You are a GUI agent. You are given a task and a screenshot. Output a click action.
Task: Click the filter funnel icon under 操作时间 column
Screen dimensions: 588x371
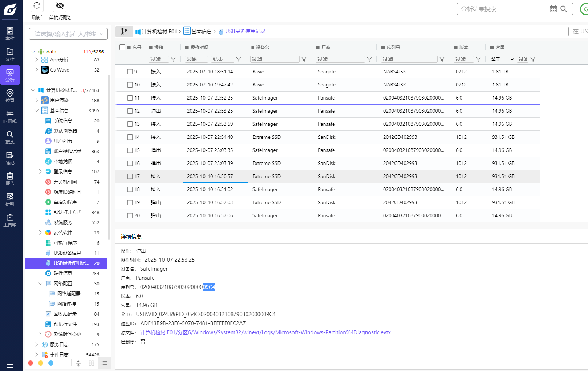pos(239,59)
